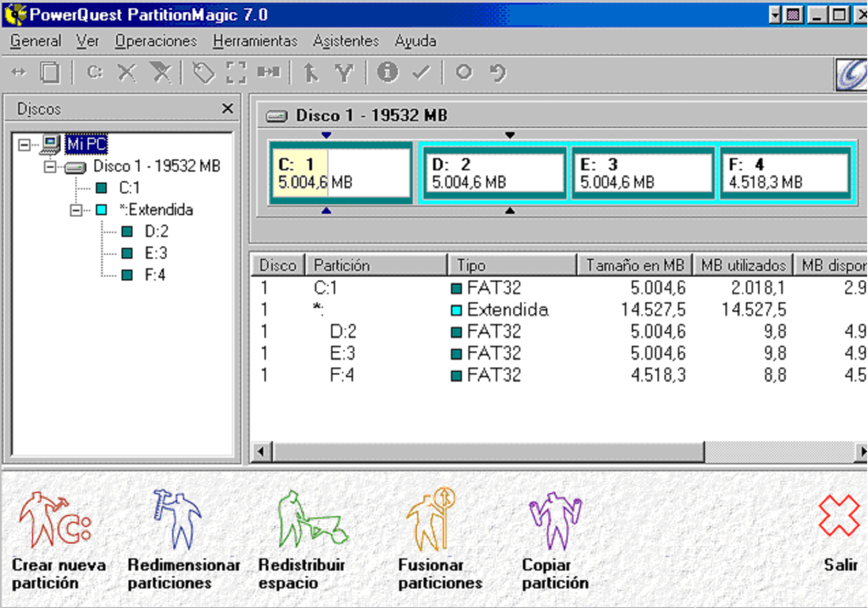Collapse the Mi PC tree node

(x=24, y=145)
